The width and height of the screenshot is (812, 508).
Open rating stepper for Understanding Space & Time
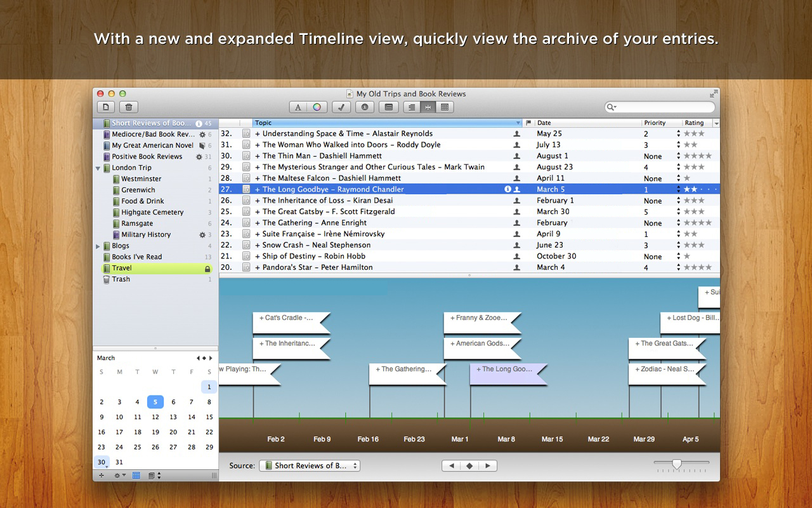click(679, 134)
